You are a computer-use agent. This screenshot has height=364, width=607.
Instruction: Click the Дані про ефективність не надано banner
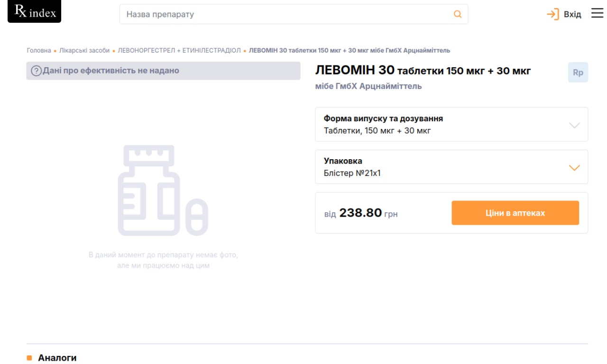163,71
